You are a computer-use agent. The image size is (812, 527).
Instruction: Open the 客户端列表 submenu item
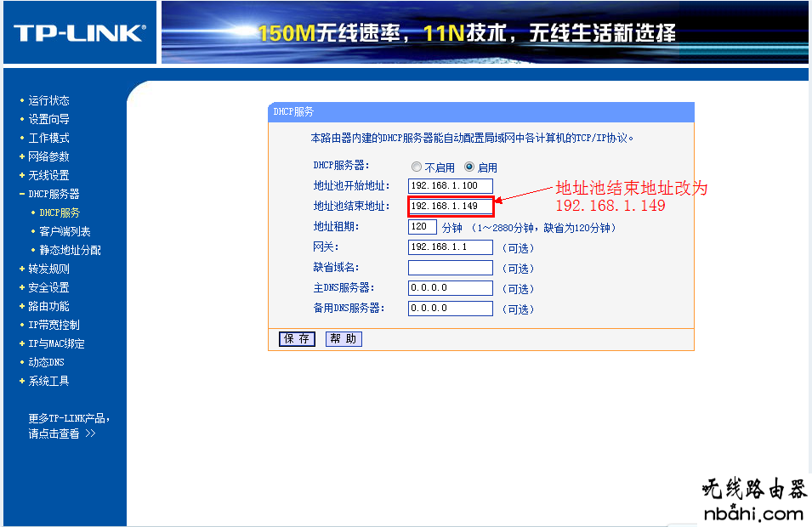click(x=65, y=231)
